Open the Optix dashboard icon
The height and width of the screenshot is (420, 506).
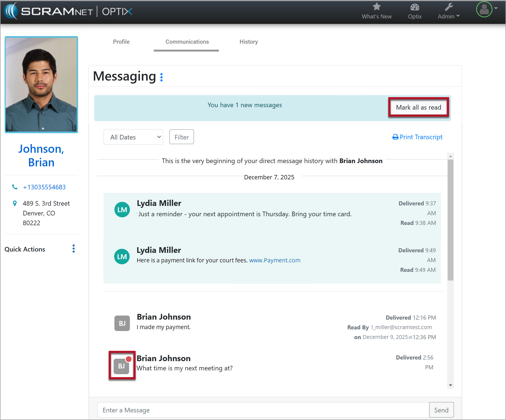pos(415,7)
